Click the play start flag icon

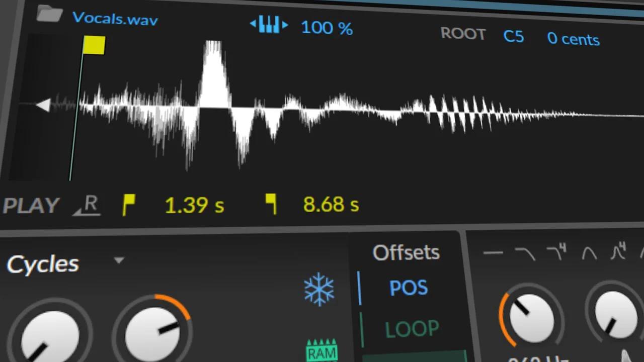(129, 205)
